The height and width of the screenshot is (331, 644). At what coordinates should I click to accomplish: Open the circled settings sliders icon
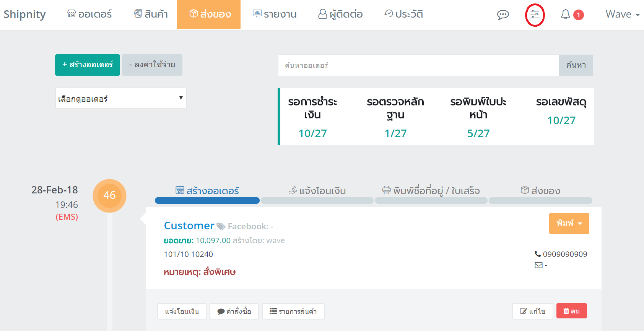point(535,15)
